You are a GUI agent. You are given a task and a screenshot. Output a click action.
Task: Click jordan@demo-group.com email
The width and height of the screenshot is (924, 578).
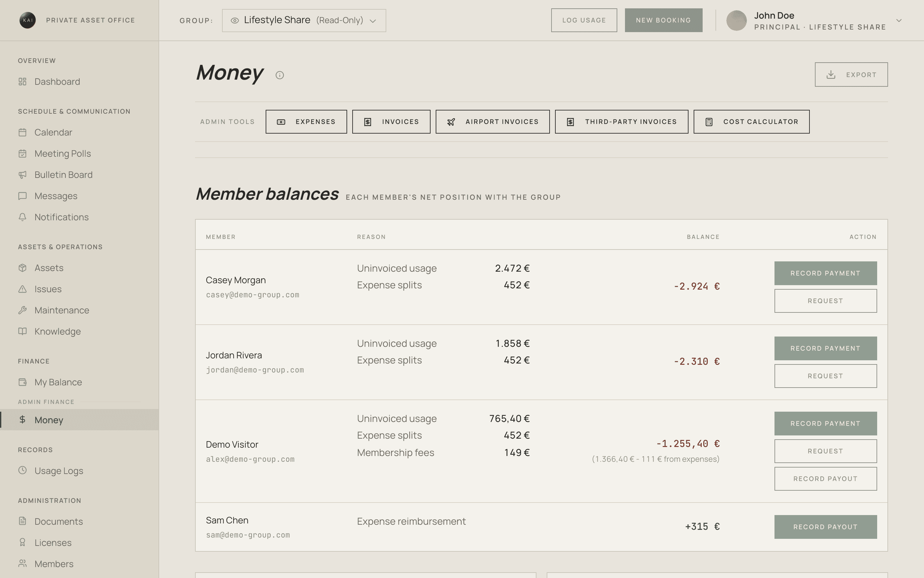[255, 370]
